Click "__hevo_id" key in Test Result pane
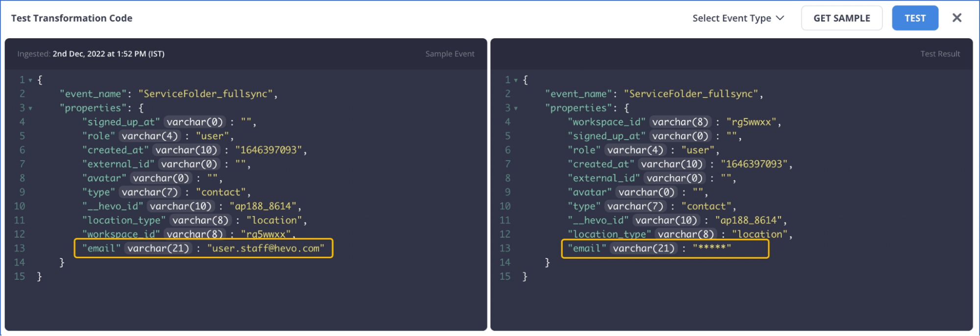Viewport: 980px width, 336px height. 598,220
